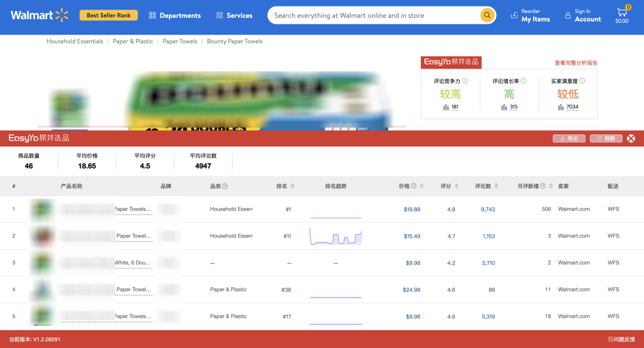Click Paper & Plastic breadcrumb
644x348 pixels.
pos(132,41)
